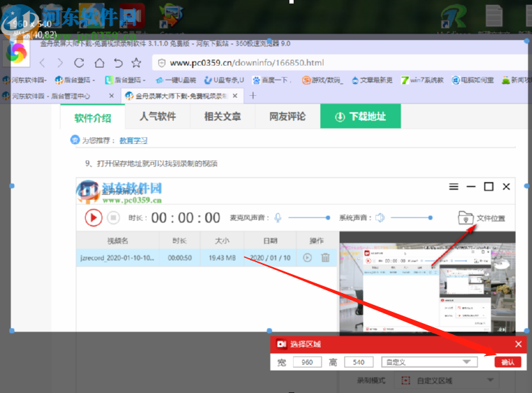This screenshot has width=532, height=393.
Task: Open the 自定义区域 record mode dropdown
Action: pos(447,381)
